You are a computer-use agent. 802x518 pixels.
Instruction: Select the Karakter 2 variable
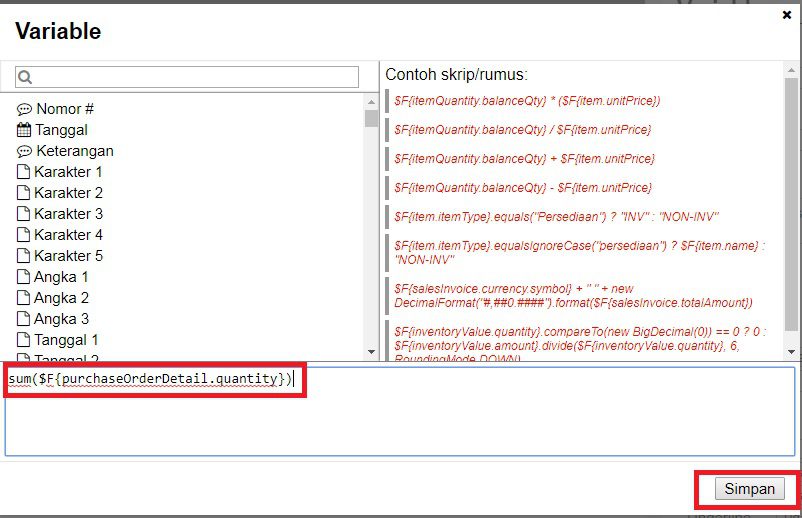tap(68, 193)
